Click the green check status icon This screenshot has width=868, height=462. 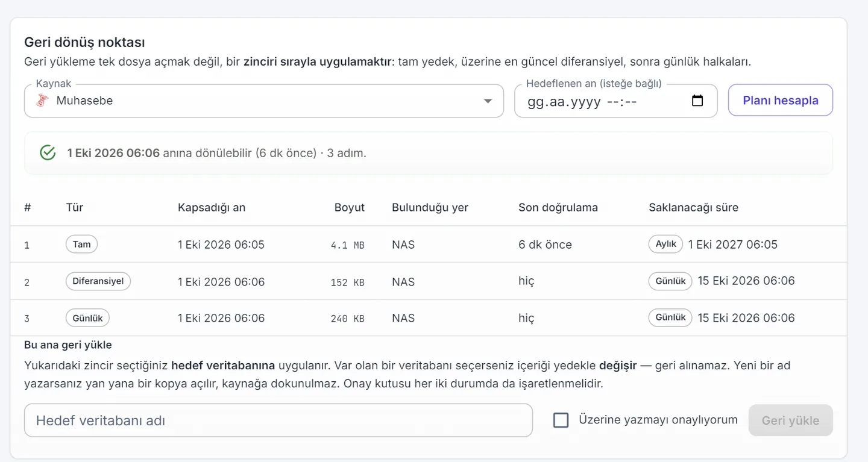pyautogui.click(x=48, y=153)
